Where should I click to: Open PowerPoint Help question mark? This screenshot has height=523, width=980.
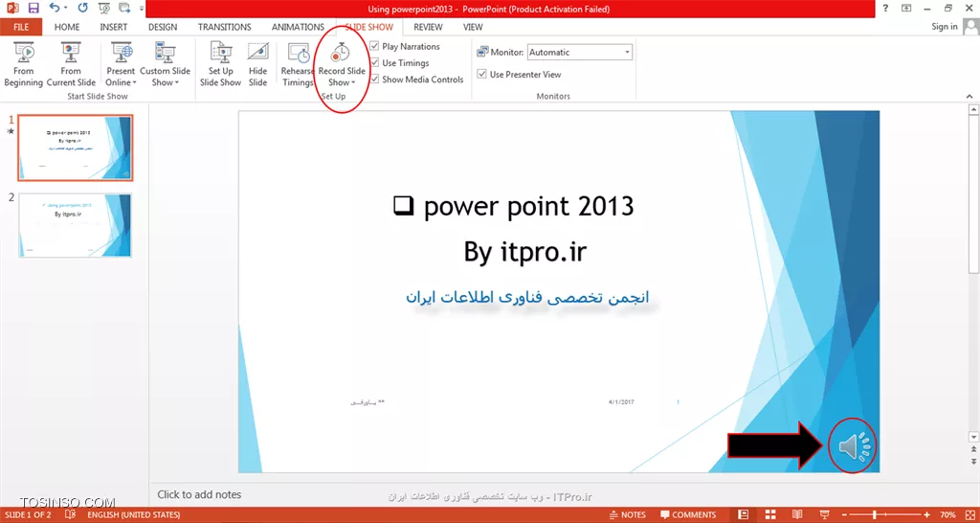[x=885, y=8]
